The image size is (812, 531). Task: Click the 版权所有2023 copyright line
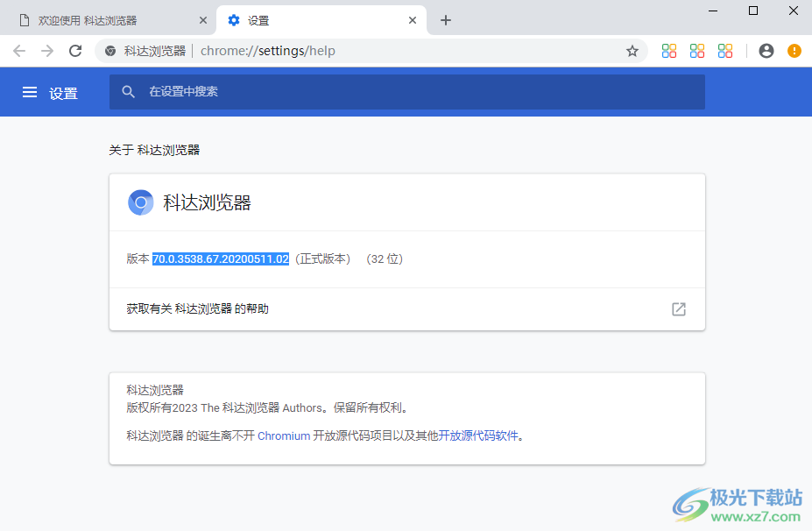[268, 408]
